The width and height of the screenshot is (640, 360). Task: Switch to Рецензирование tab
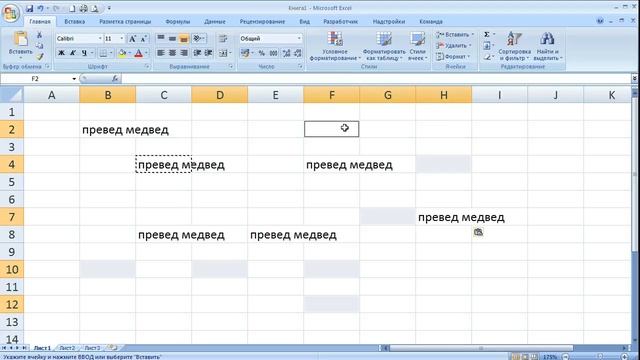pos(262,22)
